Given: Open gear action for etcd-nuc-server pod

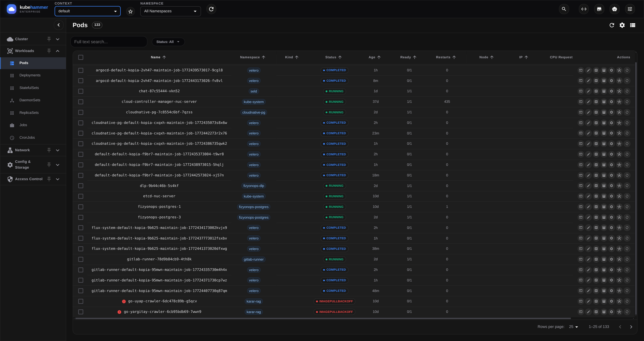Looking at the screenshot, I should click(x=612, y=196).
